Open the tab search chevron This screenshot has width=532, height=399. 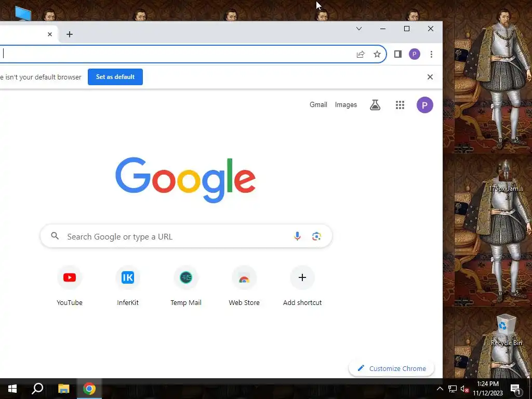(x=359, y=29)
